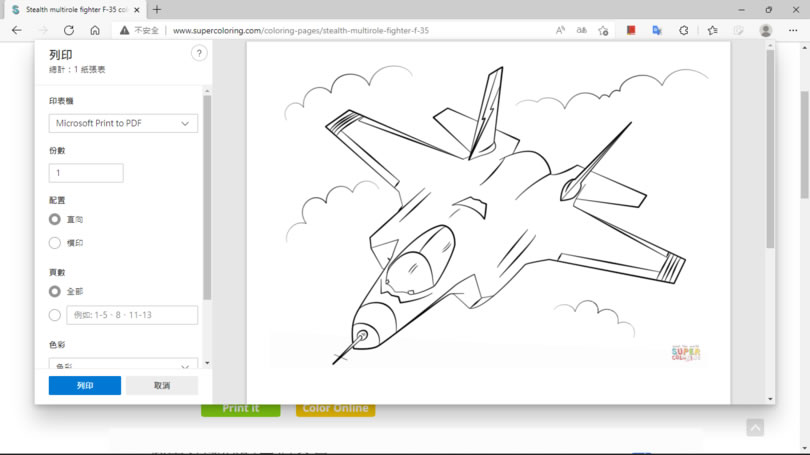Screen dimensions: 810x455
Task: Expand the color (色彩) dropdown
Action: (123, 363)
